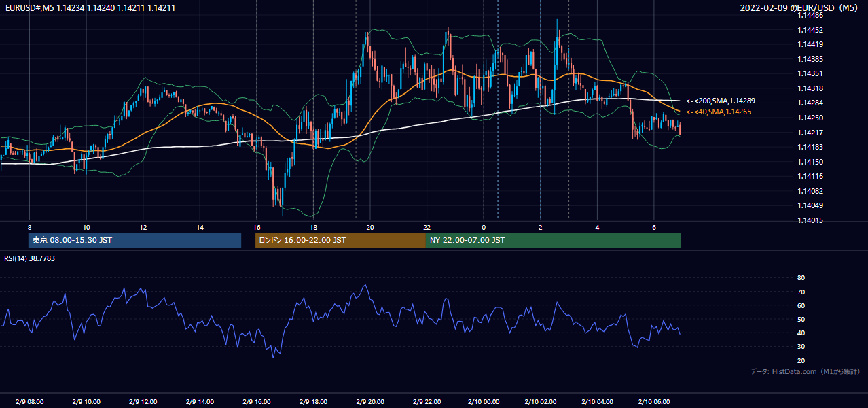Click hour label 16 under the price chart
The image size is (868, 408).
click(257, 227)
